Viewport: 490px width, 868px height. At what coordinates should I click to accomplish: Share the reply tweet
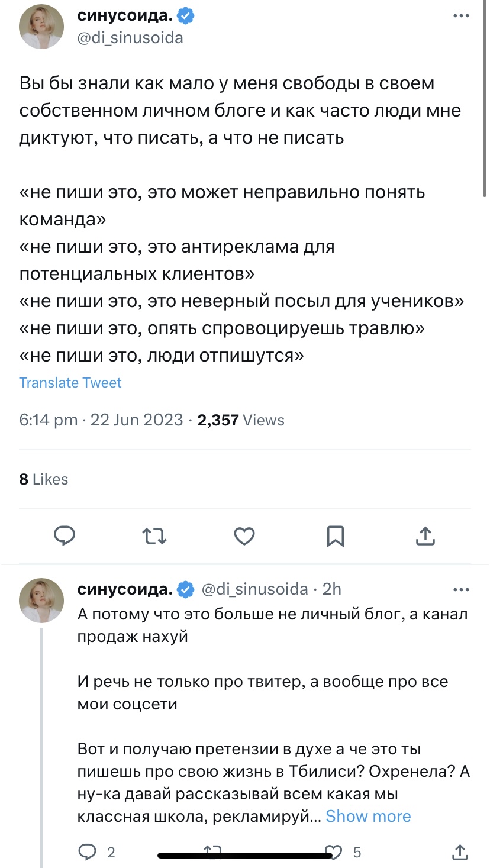460,852
